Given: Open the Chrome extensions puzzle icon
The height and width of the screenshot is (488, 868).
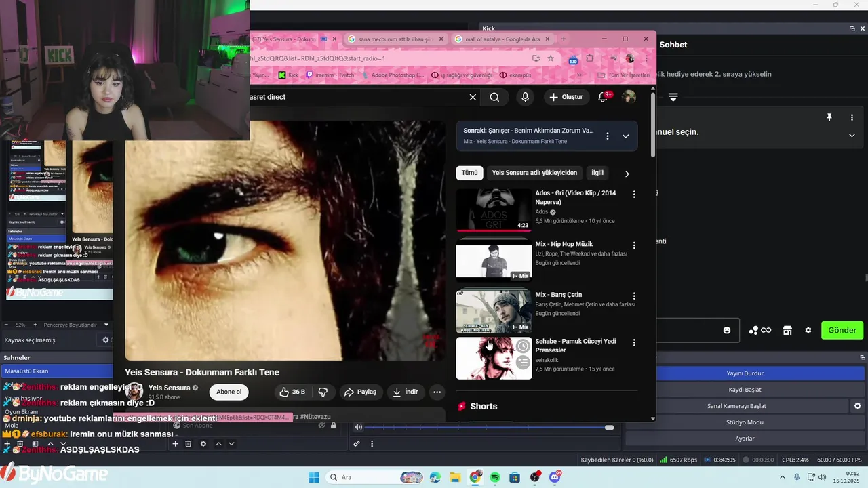Looking at the screenshot, I should tap(590, 58).
